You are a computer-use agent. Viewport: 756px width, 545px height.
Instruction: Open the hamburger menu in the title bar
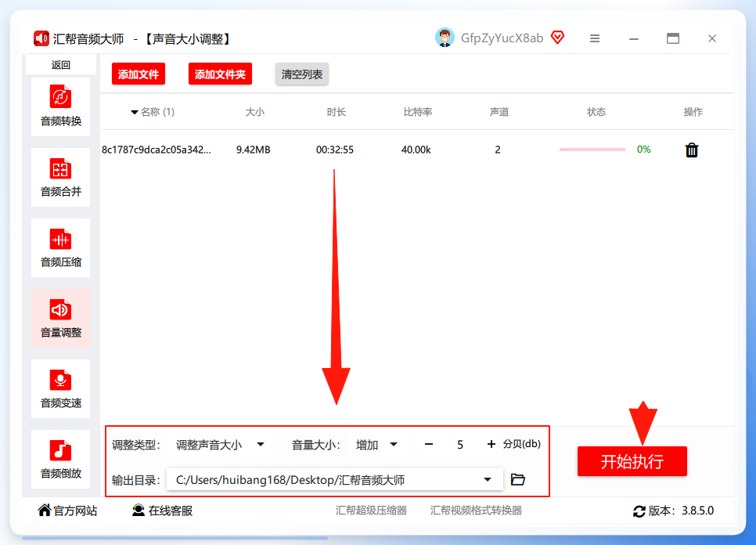pos(595,38)
